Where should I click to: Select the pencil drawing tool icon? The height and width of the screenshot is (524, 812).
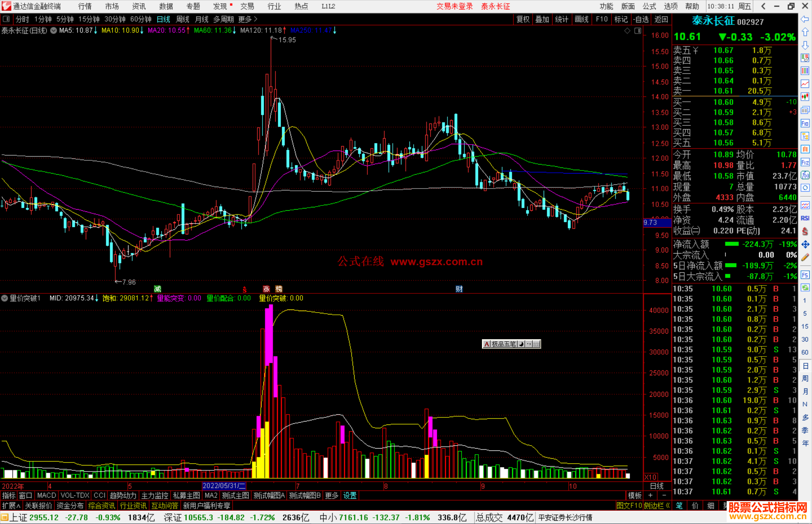[x=805, y=258]
